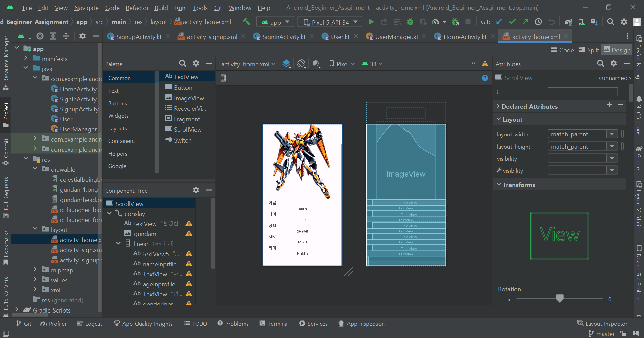Open Search Everywhere magnifier in top toolbar
This screenshot has width=644, height=338.
point(611,22)
